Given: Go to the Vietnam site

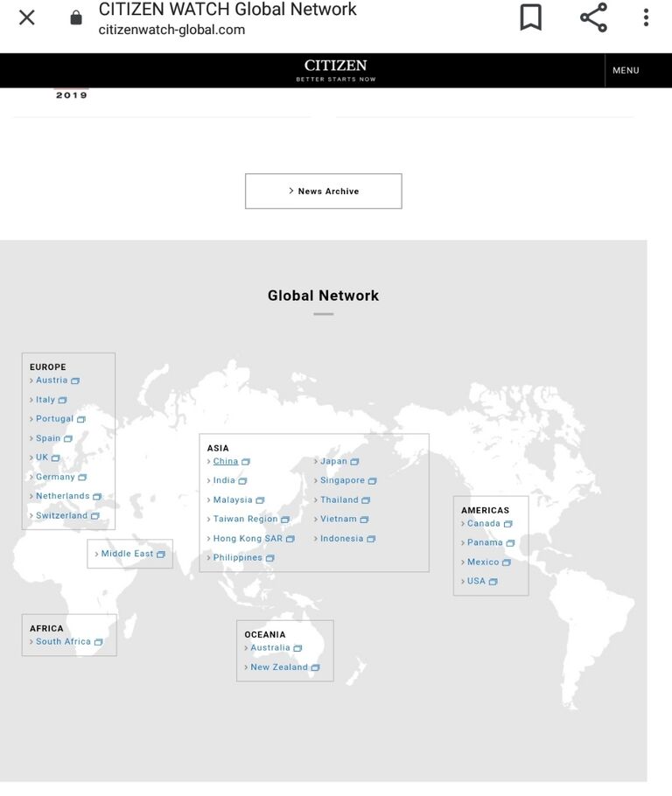Looking at the screenshot, I should coord(339,520).
